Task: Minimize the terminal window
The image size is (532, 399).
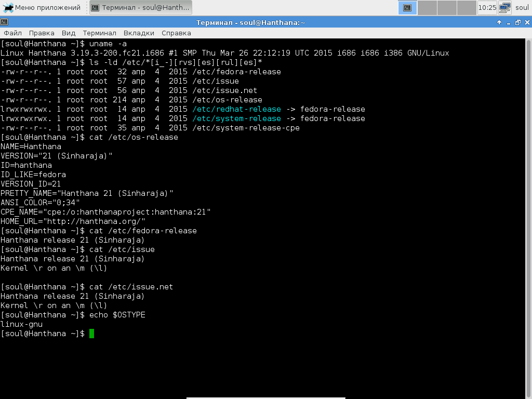Action: (508, 23)
